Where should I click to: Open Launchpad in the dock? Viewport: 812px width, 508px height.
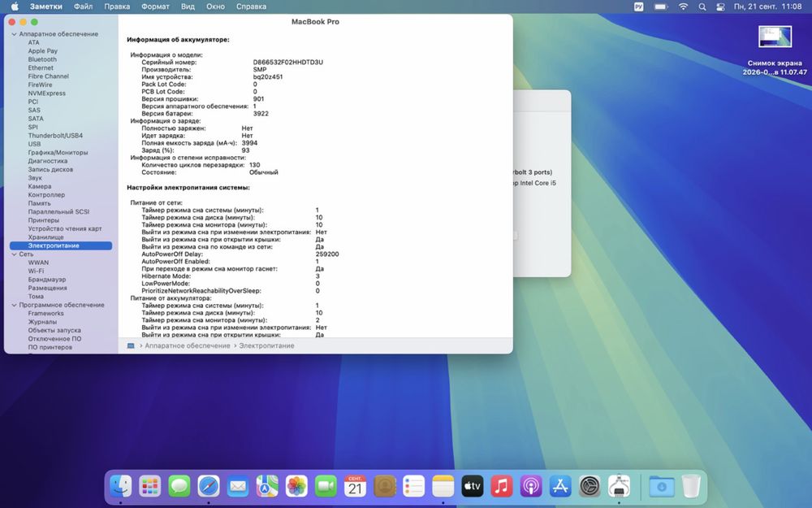pyautogui.click(x=149, y=486)
